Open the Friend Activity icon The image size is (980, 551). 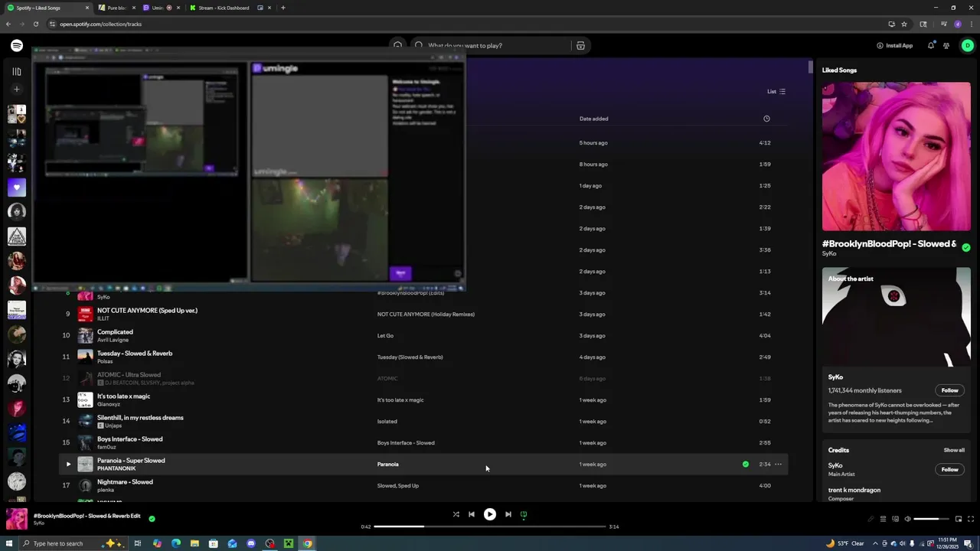pos(946,46)
